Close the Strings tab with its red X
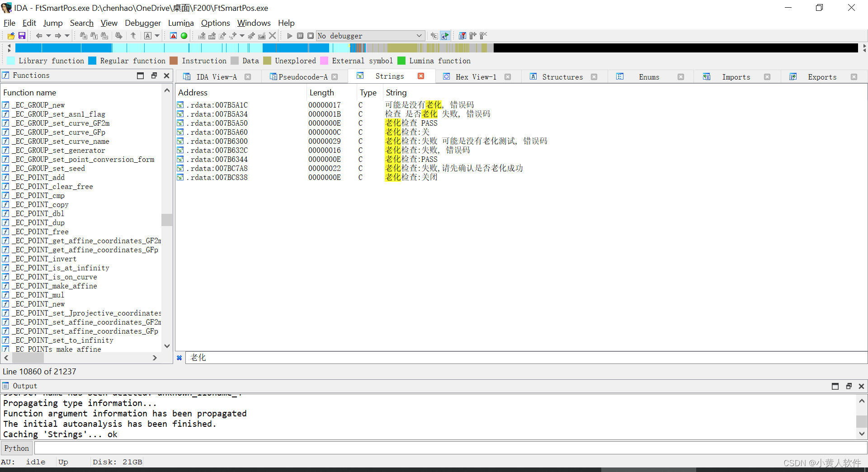The width and height of the screenshot is (868, 472). (x=421, y=76)
